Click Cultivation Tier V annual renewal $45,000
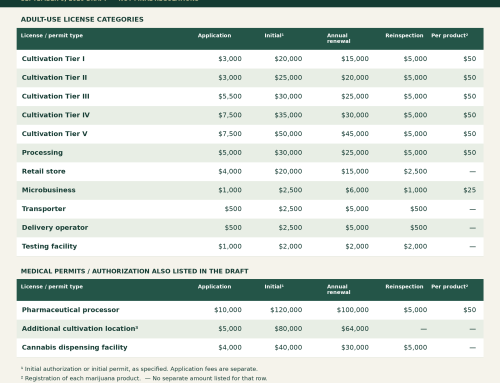This screenshot has width=500, height=383. [355, 134]
